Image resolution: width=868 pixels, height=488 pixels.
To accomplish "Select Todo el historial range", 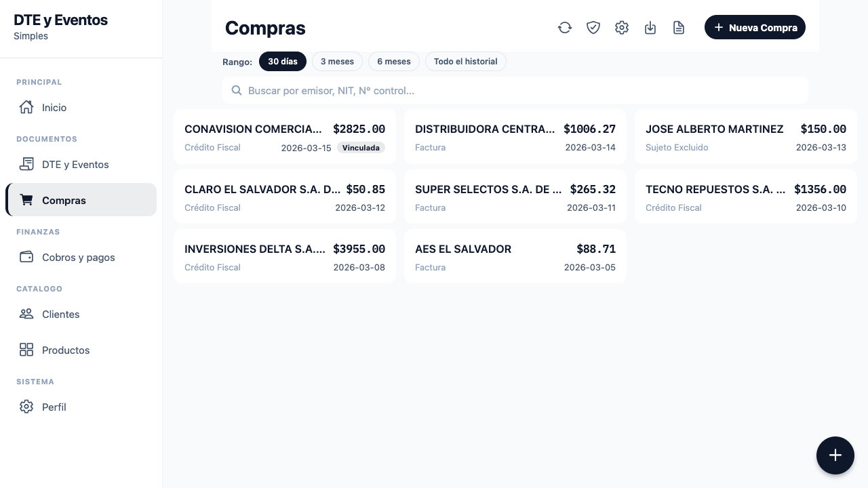I will 465,62.
